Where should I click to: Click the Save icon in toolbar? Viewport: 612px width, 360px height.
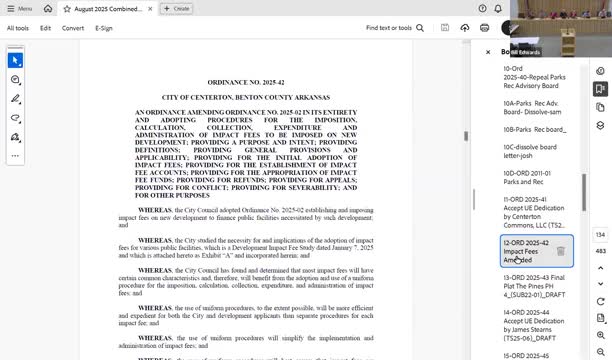[x=445, y=28]
